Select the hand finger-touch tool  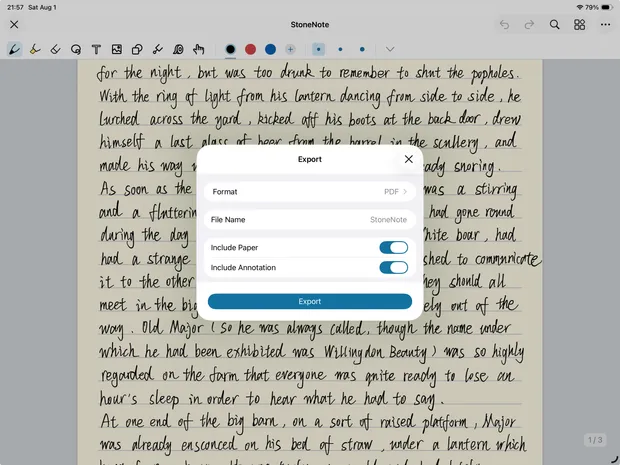[198, 49]
